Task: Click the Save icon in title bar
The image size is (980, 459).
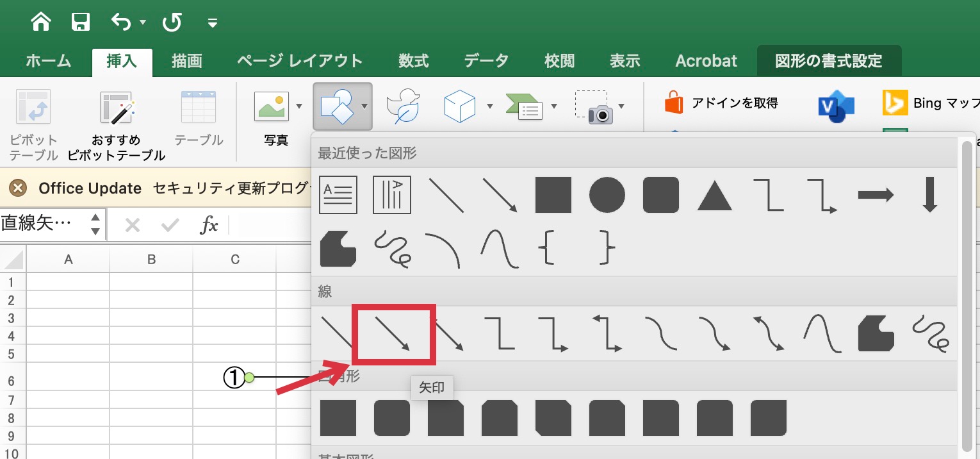Action: point(81,22)
